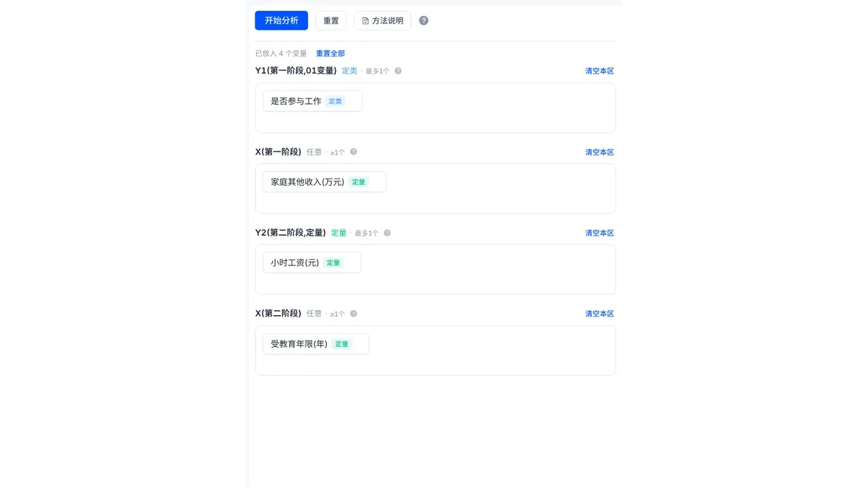Click help icon next to Y1(第一阶段,01变量)
Viewport: 868px width, 488px height.
tap(398, 71)
